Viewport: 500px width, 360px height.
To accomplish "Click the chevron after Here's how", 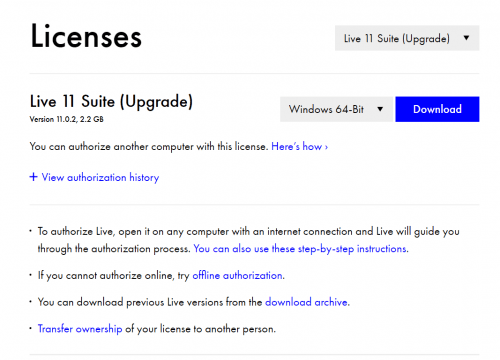I will point(326,147).
